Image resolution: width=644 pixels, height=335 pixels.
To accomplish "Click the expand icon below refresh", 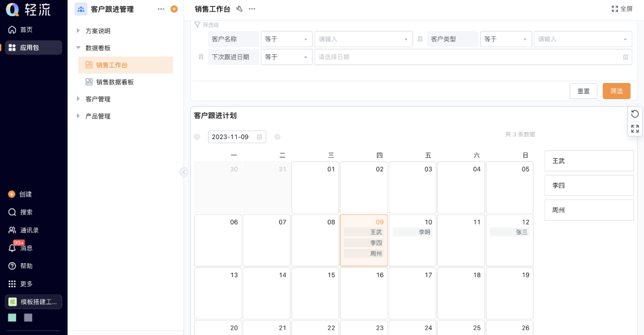I will pyautogui.click(x=635, y=128).
